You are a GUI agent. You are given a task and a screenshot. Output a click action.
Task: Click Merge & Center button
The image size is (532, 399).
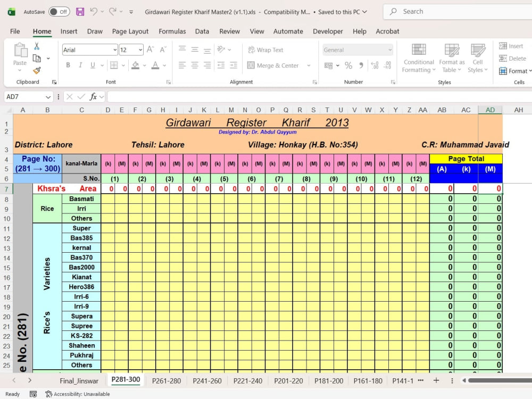(273, 65)
